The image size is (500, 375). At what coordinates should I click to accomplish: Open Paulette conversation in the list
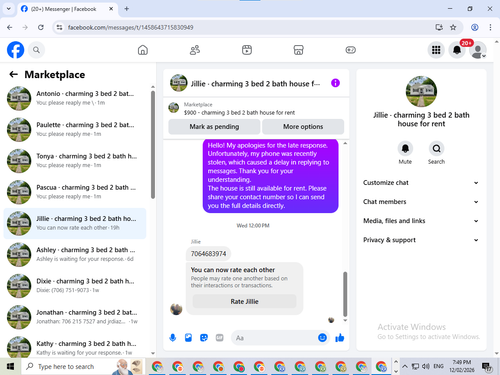(x=75, y=129)
